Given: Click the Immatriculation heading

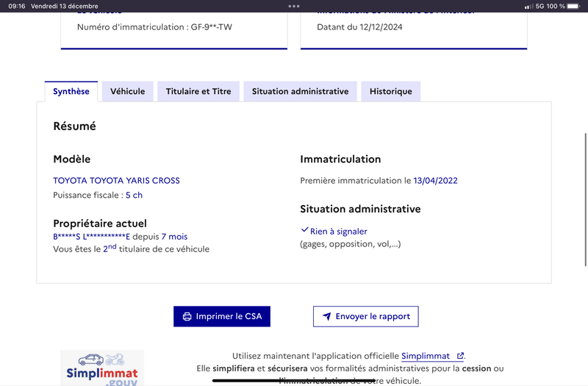Looking at the screenshot, I should pyautogui.click(x=340, y=159).
